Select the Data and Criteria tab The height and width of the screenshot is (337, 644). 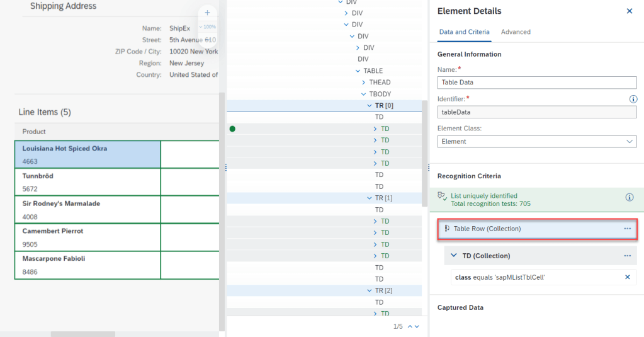pyautogui.click(x=464, y=32)
